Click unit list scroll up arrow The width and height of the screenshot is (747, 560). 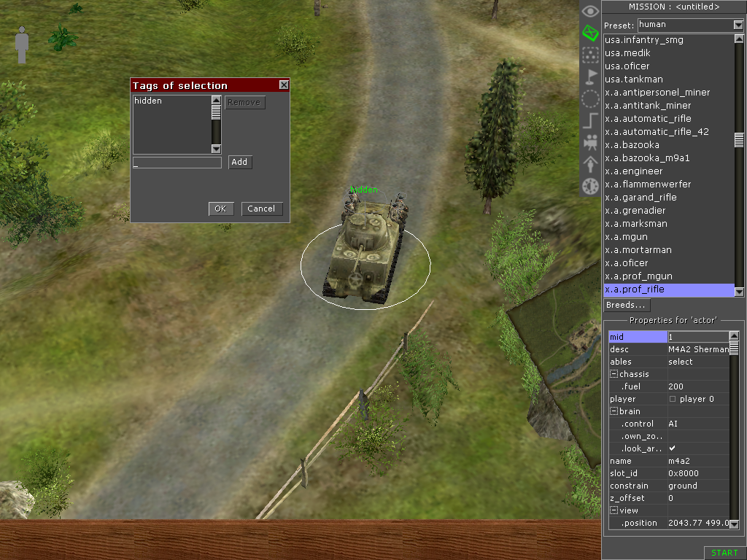tap(739, 39)
